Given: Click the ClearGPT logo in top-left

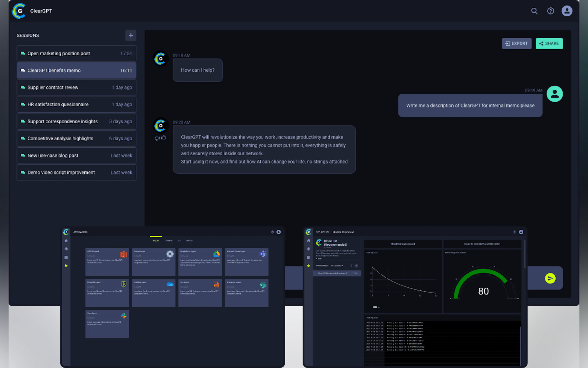Looking at the screenshot, I should tap(19, 11).
